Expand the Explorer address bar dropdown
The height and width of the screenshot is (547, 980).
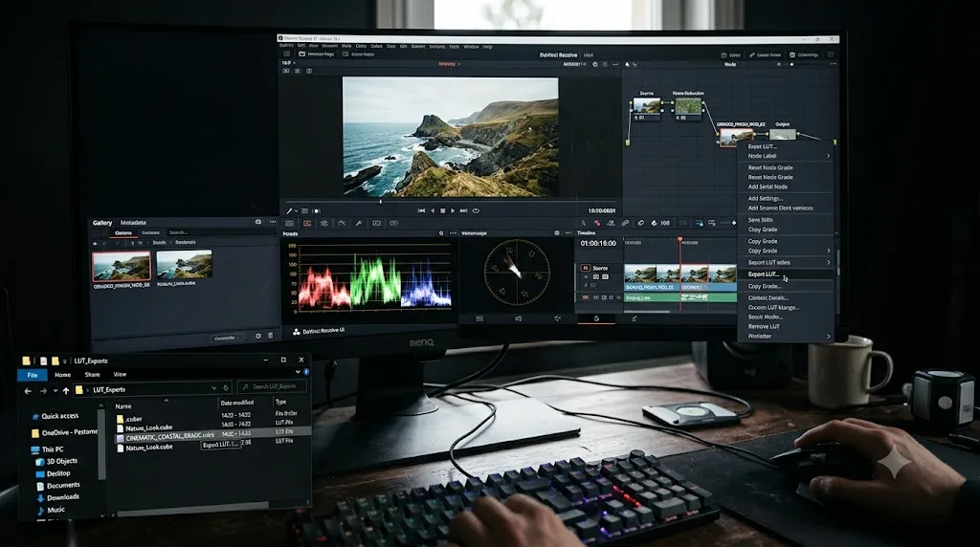point(213,387)
